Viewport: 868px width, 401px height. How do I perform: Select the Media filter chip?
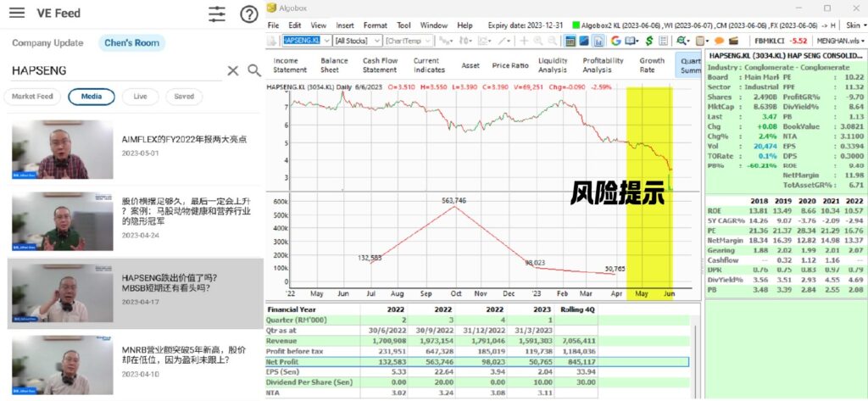(x=92, y=97)
